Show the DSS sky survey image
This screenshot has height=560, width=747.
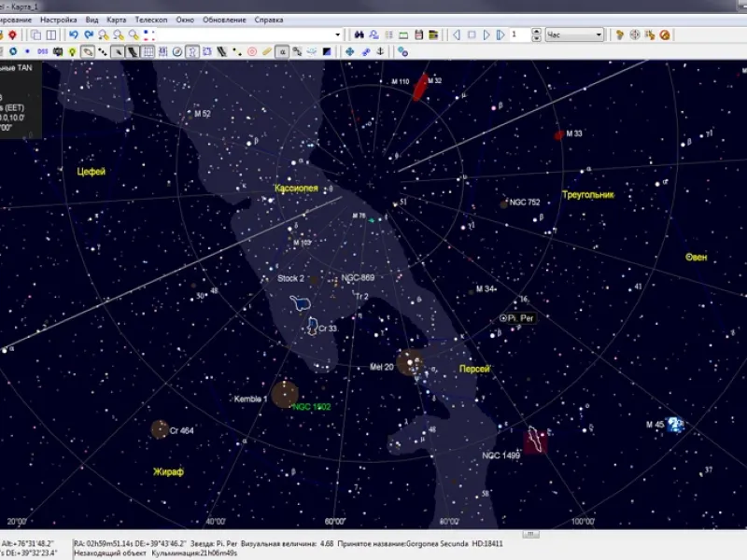[x=42, y=51]
